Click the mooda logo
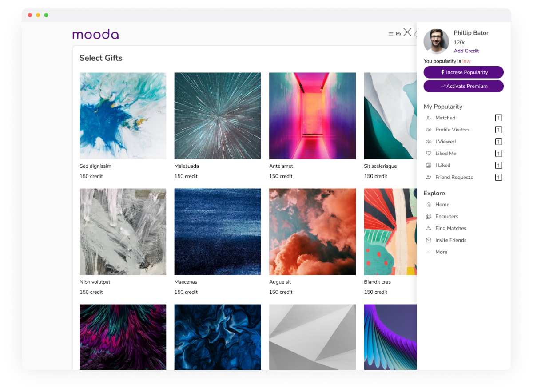Viewport: 533px width, 392px height. pos(95,34)
